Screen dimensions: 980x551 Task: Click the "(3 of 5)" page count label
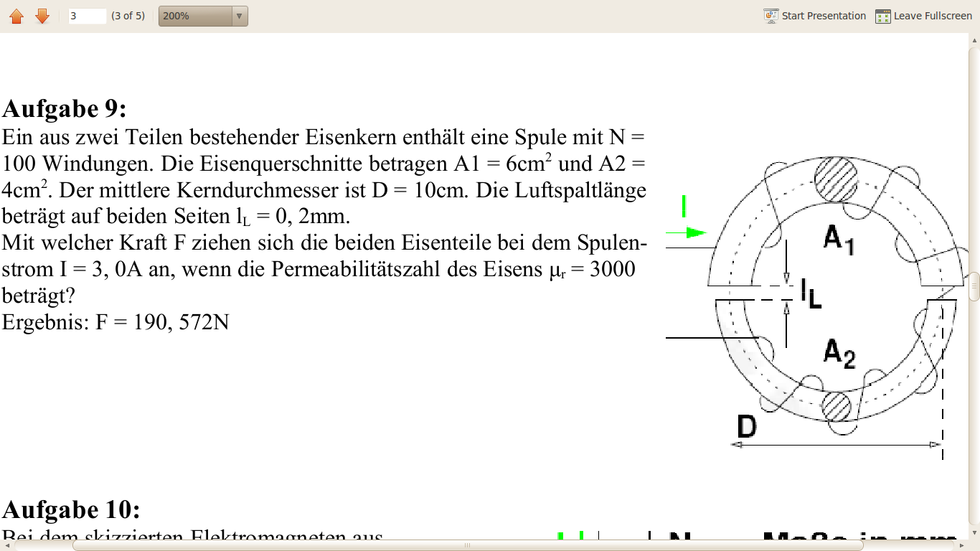128,16
